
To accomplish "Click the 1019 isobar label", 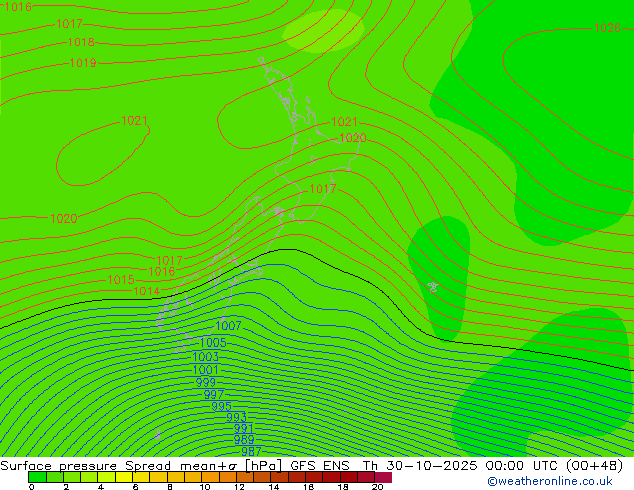I will tap(83, 63).
